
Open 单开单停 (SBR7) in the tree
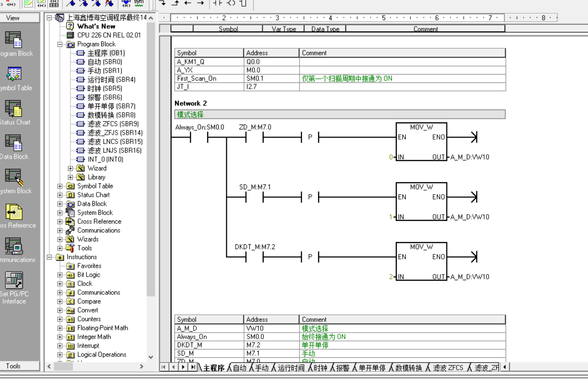click(x=111, y=106)
